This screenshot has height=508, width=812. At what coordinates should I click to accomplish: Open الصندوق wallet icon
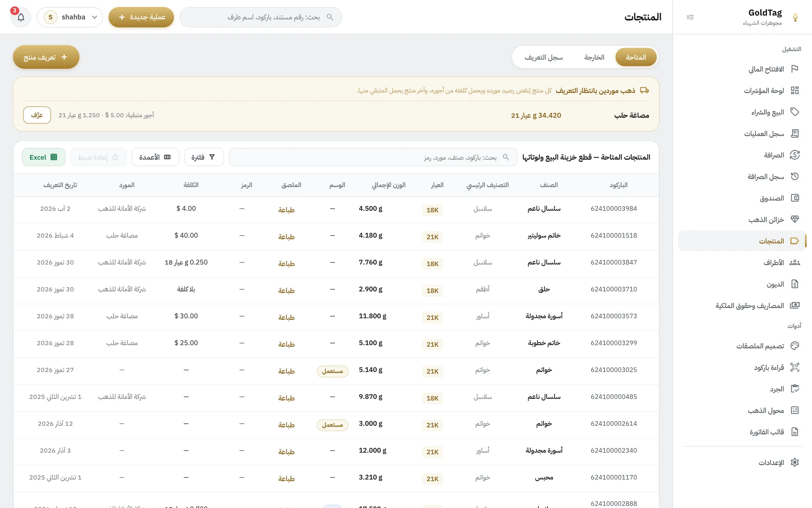[x=795, y=198]
